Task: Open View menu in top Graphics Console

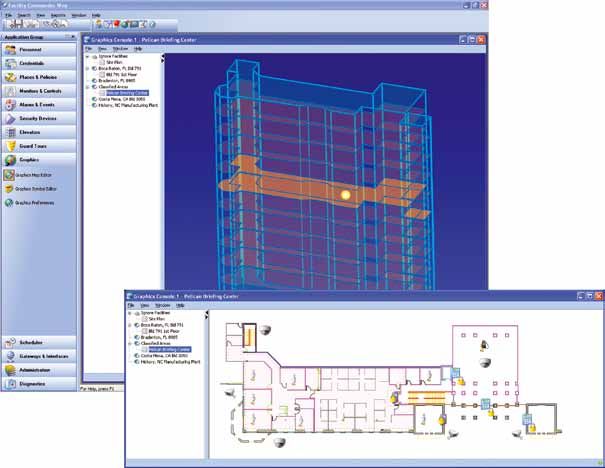Action: (x=103, y=48)
